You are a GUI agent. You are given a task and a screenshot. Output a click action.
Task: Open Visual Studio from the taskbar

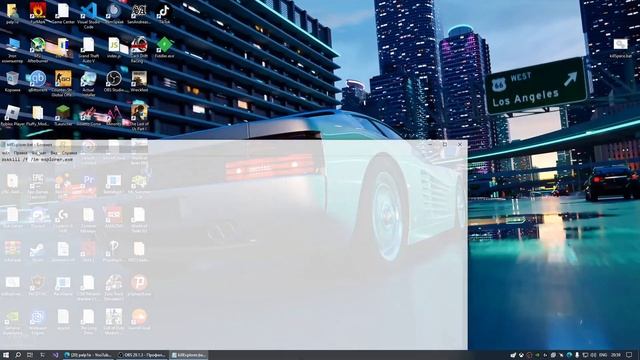pyautogui.click(x=56, y=355)
